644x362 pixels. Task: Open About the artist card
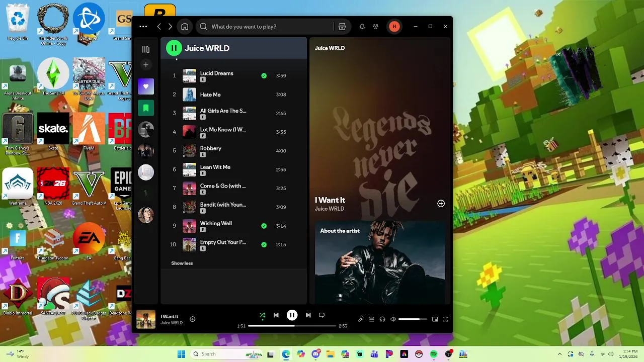click(x=380, y=262)
